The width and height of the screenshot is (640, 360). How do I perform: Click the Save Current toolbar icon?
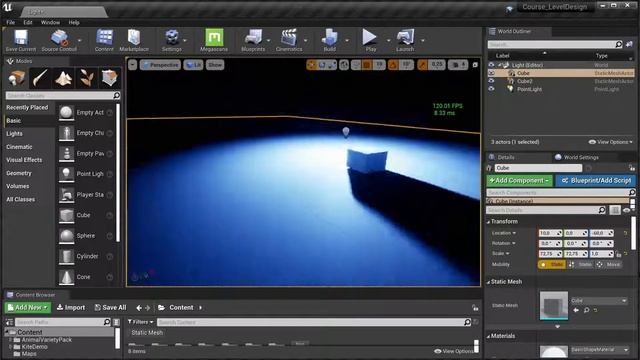20,40
